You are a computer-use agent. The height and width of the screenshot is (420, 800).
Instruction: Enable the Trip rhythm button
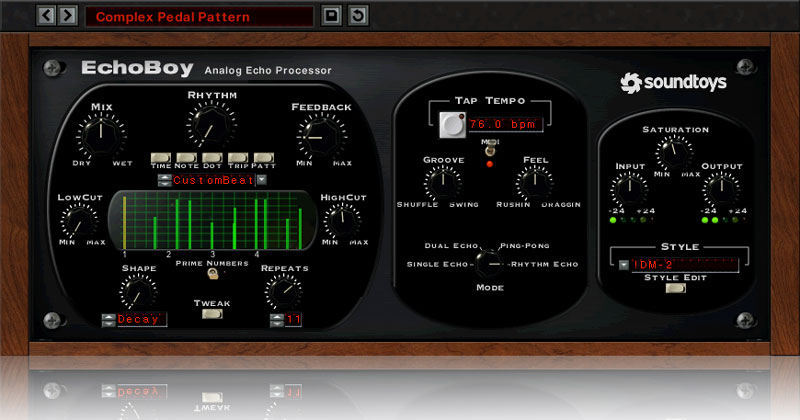pyautogui.click(x=237, y=158)
